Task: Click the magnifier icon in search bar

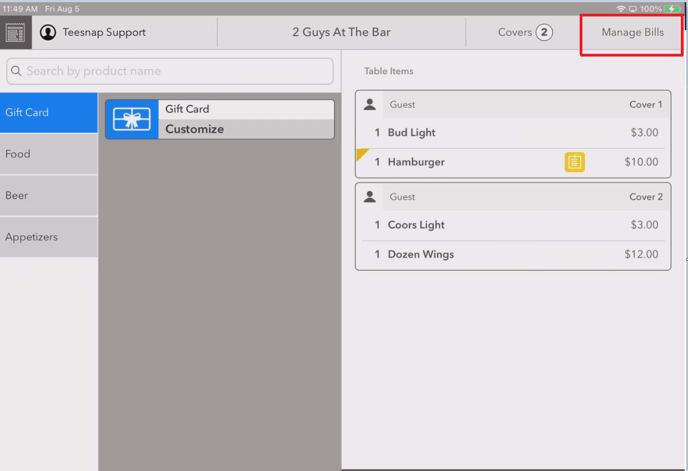Action: (x=16, y=71)
